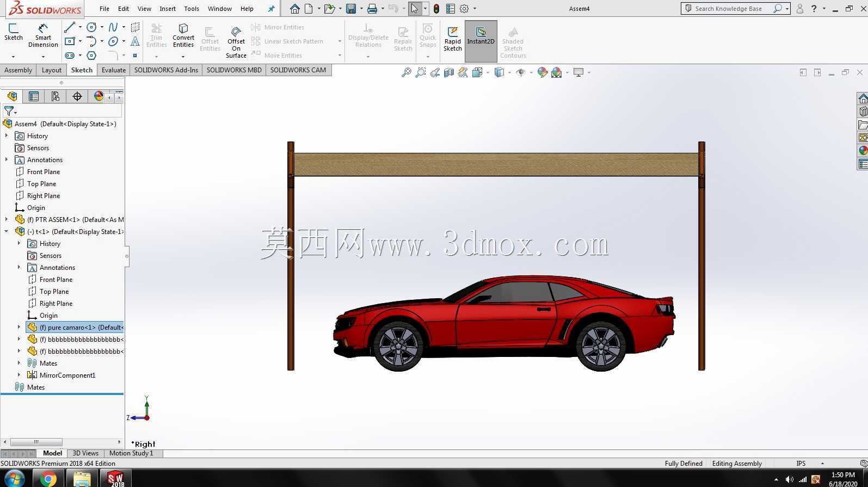This screenshot has width=868, height=487.
Task: Toggle the Select cursor tool
Action: pos(415,9)
